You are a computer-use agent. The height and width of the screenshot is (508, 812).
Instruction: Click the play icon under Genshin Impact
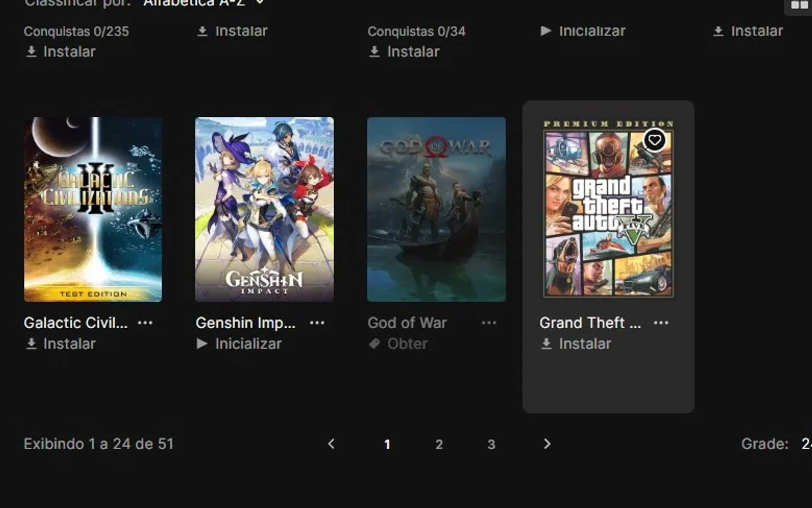coord(202,344)
